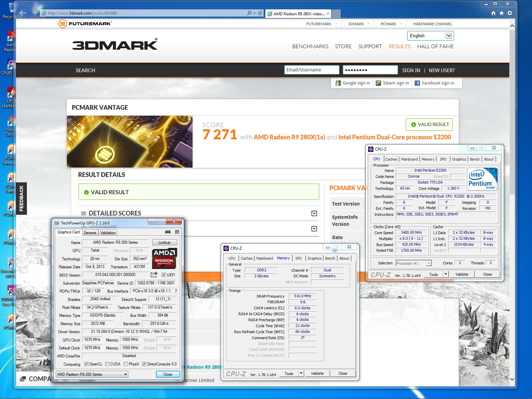532x399 pixels.
Task: Open the English language dropdown
Action: pyautogui.click(x=430, y=36)
